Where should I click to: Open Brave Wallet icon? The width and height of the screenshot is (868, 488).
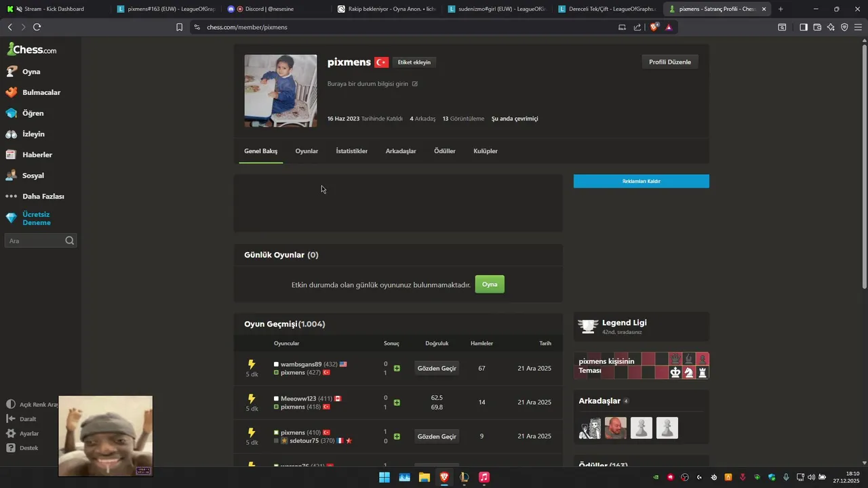(817, 27)
